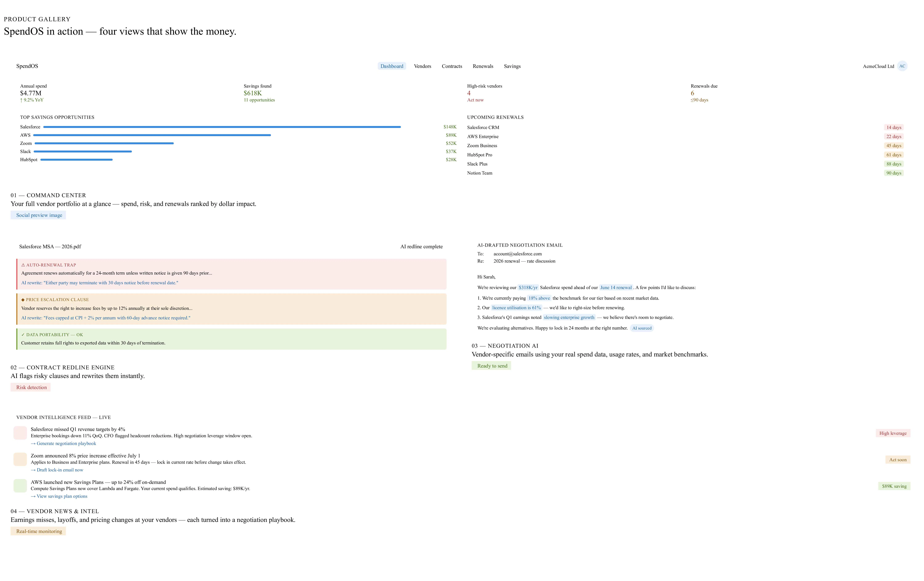Click AWS launched new Savings Plans headline
Viewport: 924px width, 581px height.
point(98,482)
